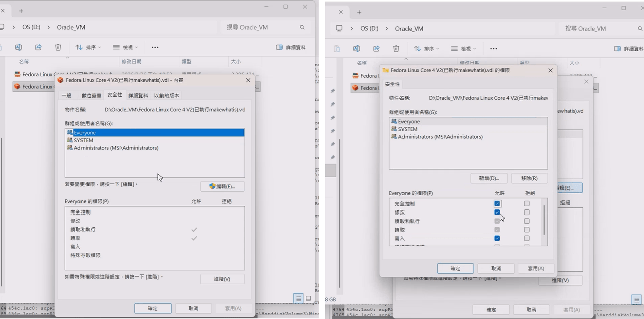Click the permissions list vertical scrollbar
Viewport: 644px width, 319px height.
544,219
